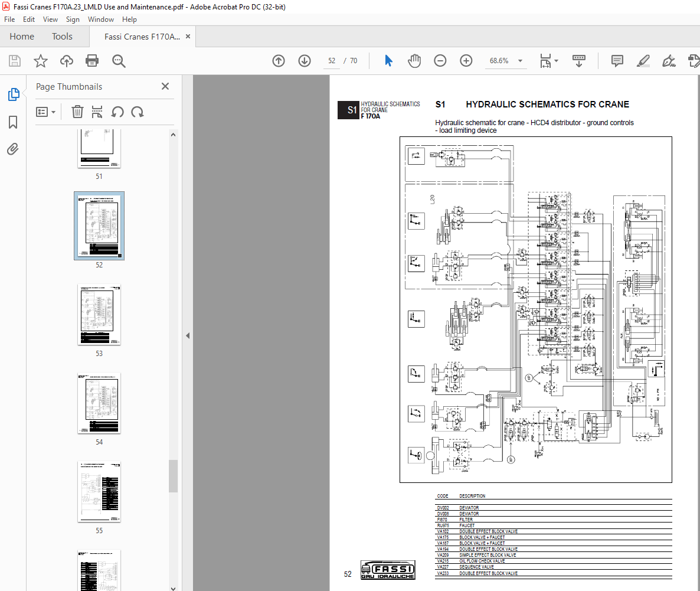700x591 pixels.
Task: Choose the arrow Selection tool
Action: tap(388, 61)
